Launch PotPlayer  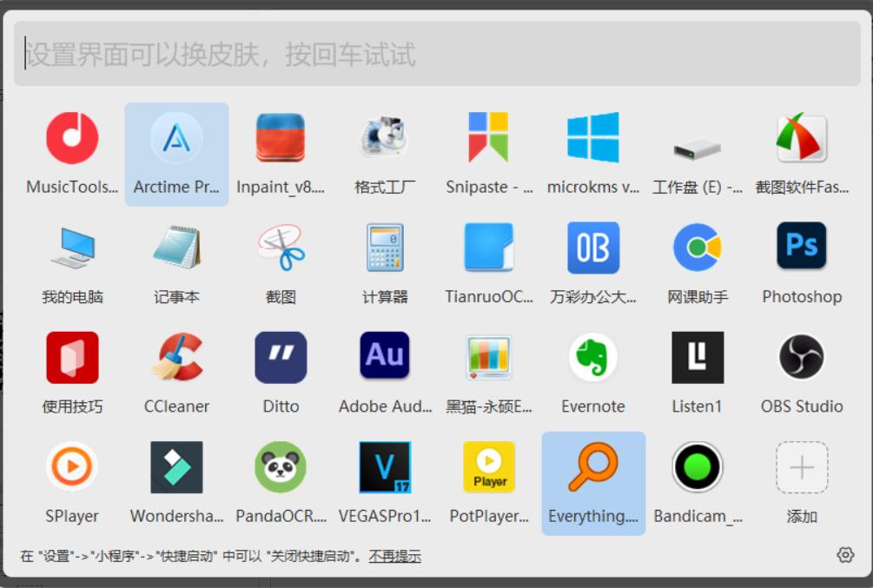tap(488, 477)
